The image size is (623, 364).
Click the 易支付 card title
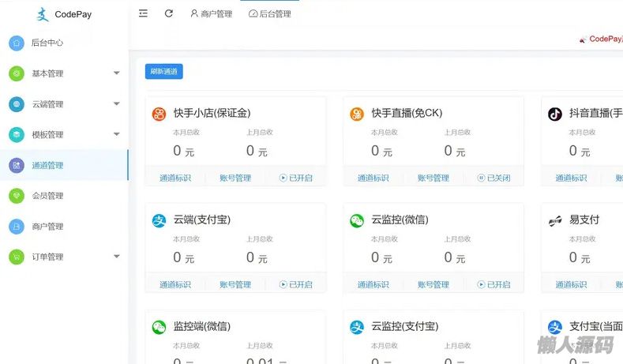tap(584, 220)
